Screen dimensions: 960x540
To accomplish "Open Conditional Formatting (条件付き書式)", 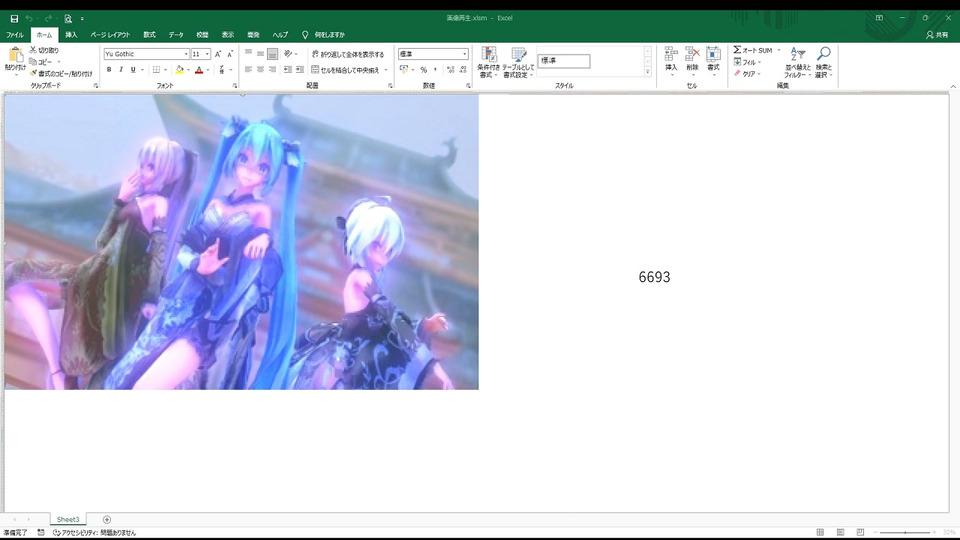I will pos(489,62).
